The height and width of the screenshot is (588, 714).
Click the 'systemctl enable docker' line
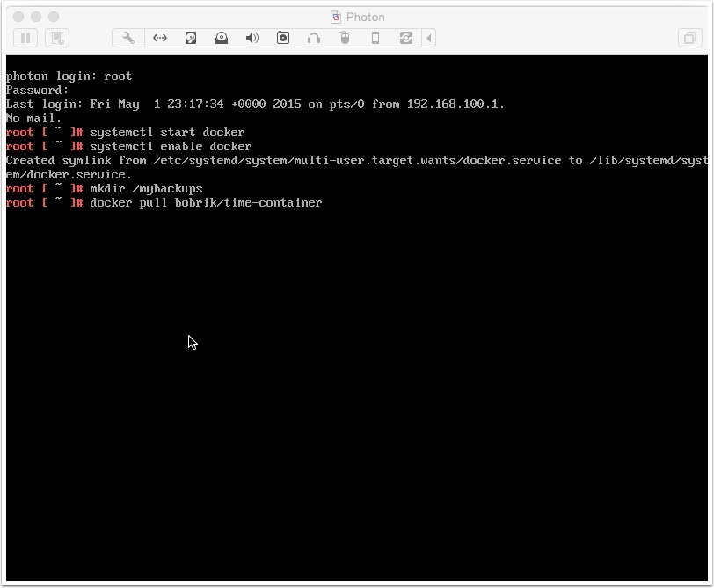[129, 146]
